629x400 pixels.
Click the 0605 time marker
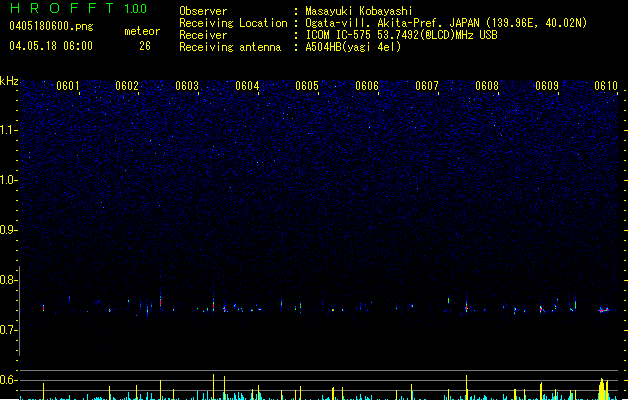pos(307,86)
